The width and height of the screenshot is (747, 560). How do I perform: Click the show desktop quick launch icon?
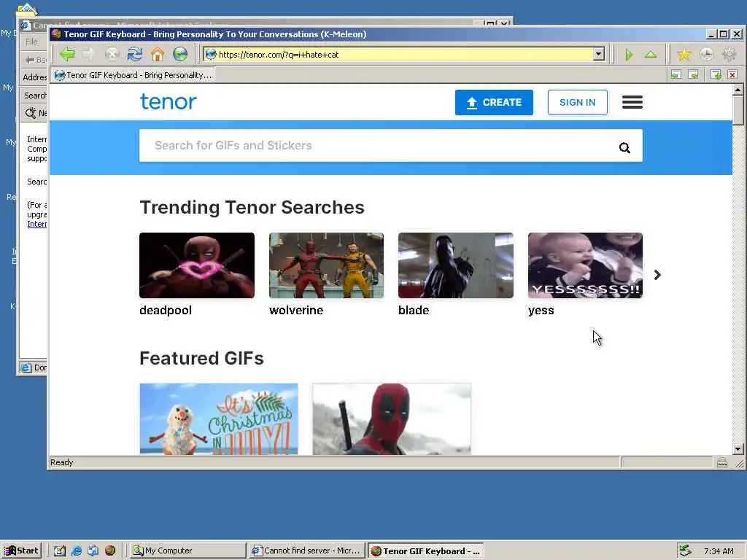(x=60, y=551)
